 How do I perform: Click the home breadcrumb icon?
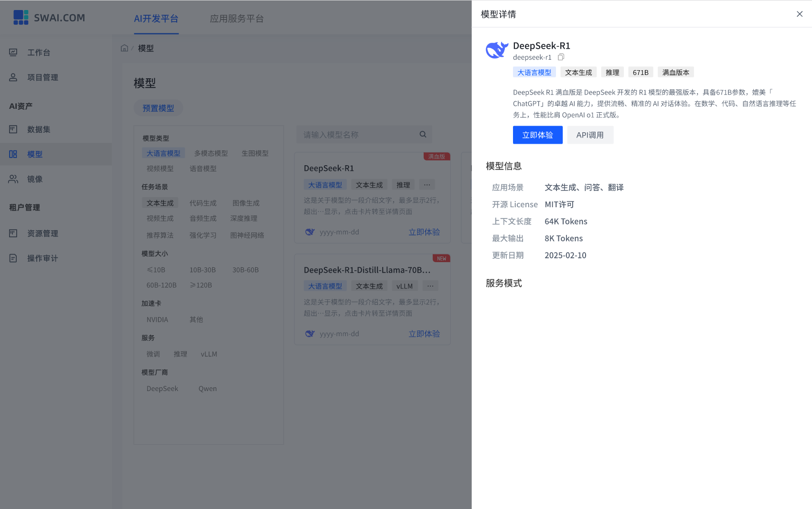(125, 48)
